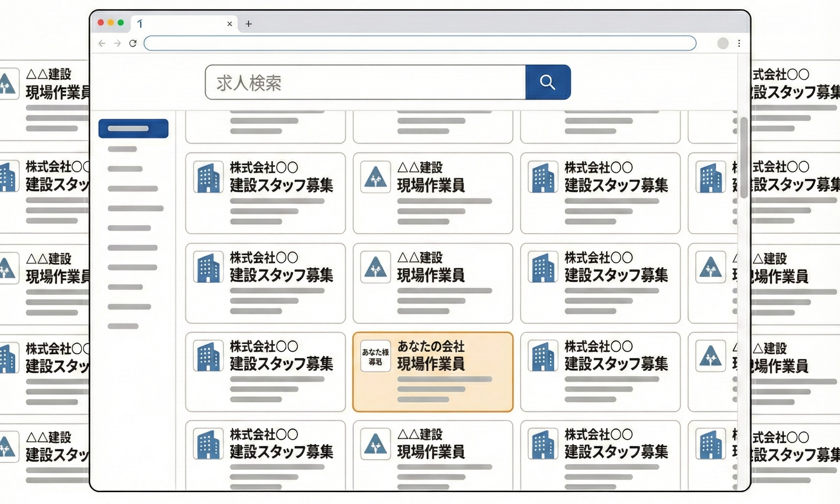
Task: Click the building icon in the second row's first card
Action: (x=208, y=177)
